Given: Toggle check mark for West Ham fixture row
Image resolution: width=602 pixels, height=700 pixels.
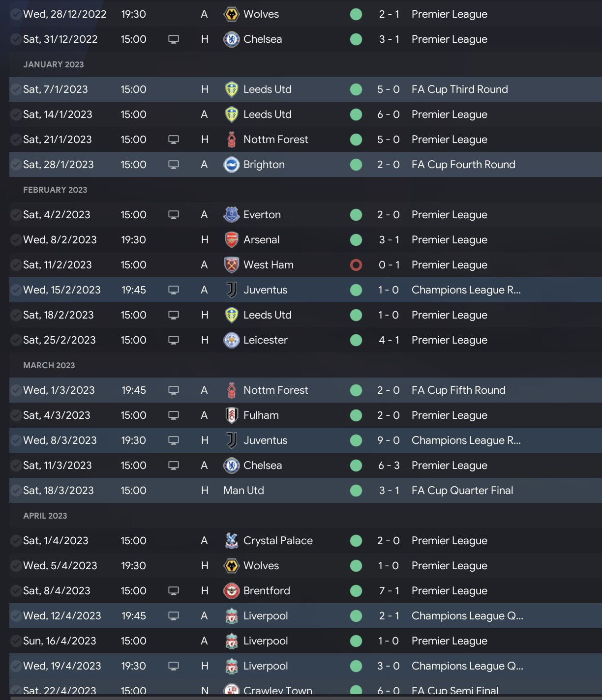Looking at the screenshot, I should [16, 265].
